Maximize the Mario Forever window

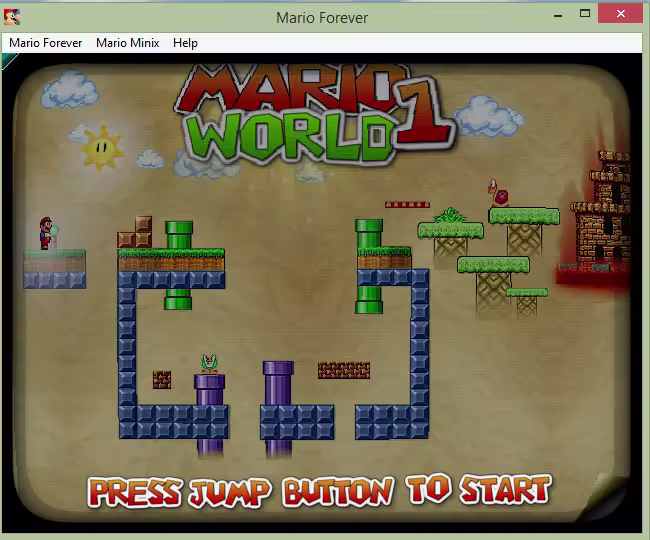tap(585, 15)
